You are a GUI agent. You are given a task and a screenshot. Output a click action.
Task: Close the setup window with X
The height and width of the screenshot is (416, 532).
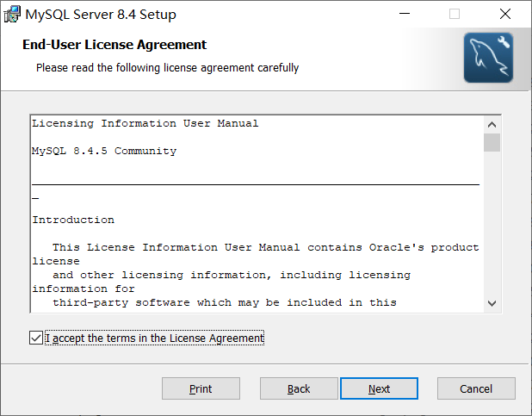coord(505,14)
